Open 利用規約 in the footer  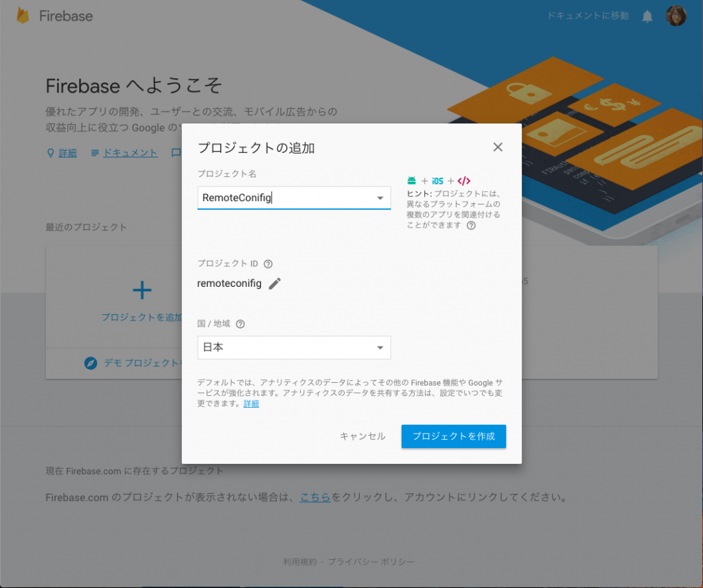click(299, 561)
